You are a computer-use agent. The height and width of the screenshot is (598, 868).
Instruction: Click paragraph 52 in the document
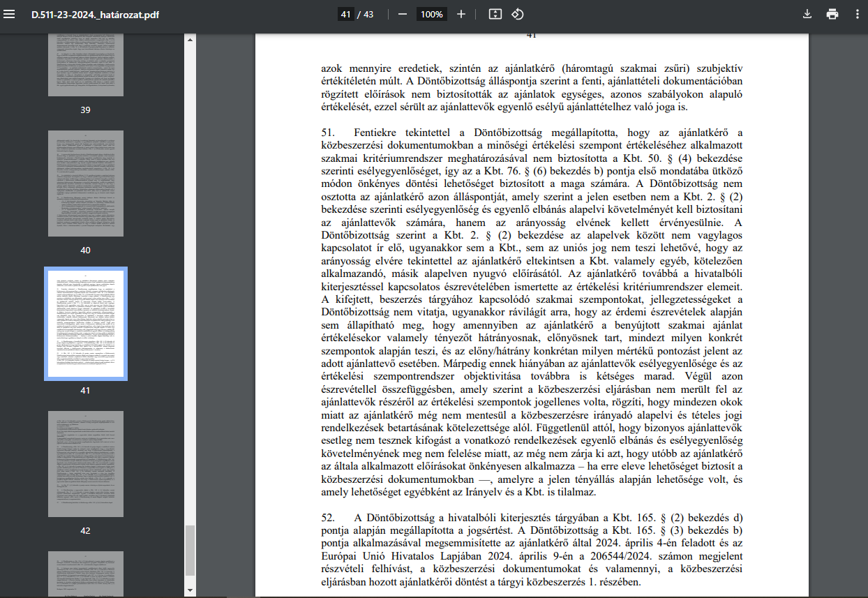click(532, 549)
